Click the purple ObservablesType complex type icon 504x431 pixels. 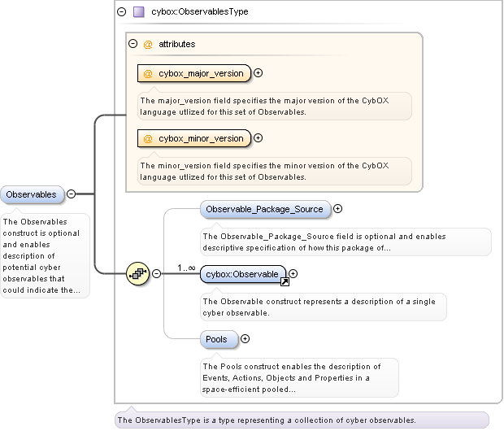138,12
